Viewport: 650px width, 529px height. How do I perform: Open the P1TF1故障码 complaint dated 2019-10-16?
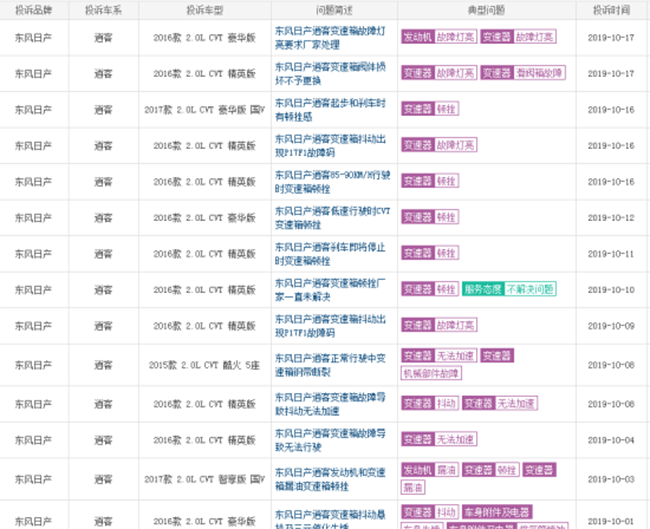330,146
